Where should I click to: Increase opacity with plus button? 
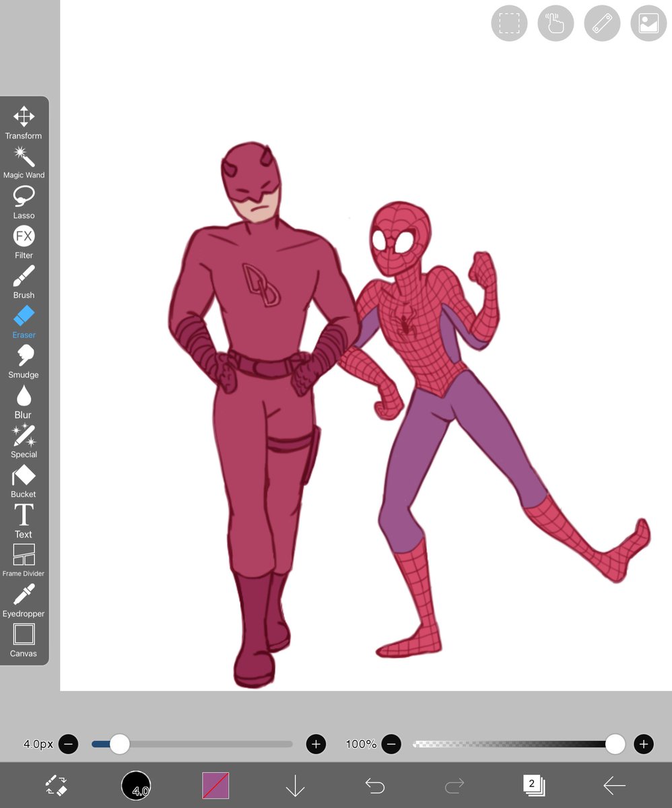click(x=644, y=744)
